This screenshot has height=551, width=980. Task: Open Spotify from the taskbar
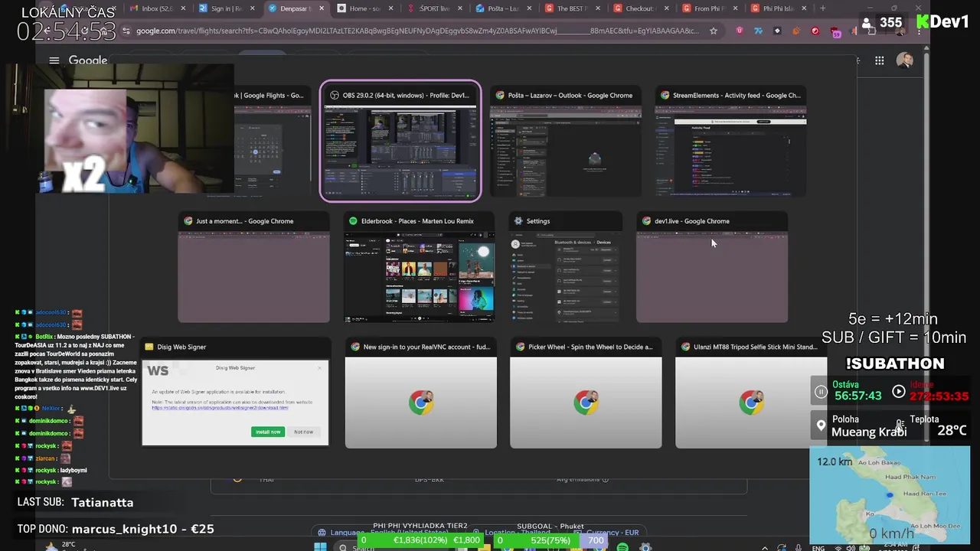pos(622,547)
